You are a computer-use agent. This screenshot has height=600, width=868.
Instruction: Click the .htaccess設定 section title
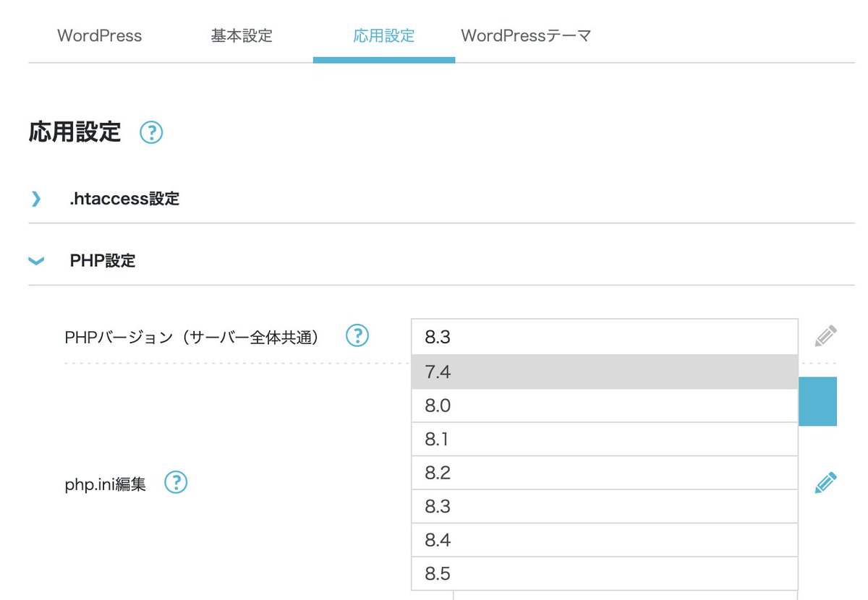pos(124,199)
